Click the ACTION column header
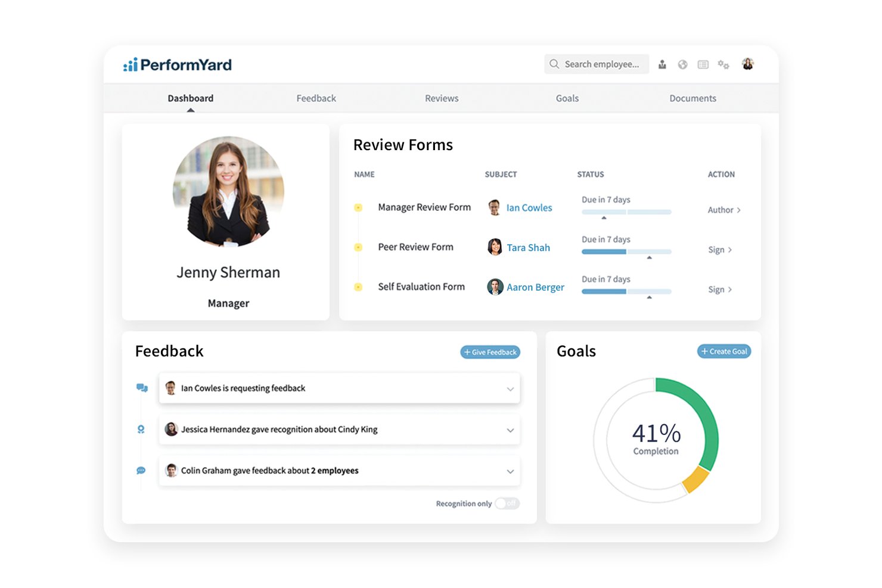 point(721,175)
